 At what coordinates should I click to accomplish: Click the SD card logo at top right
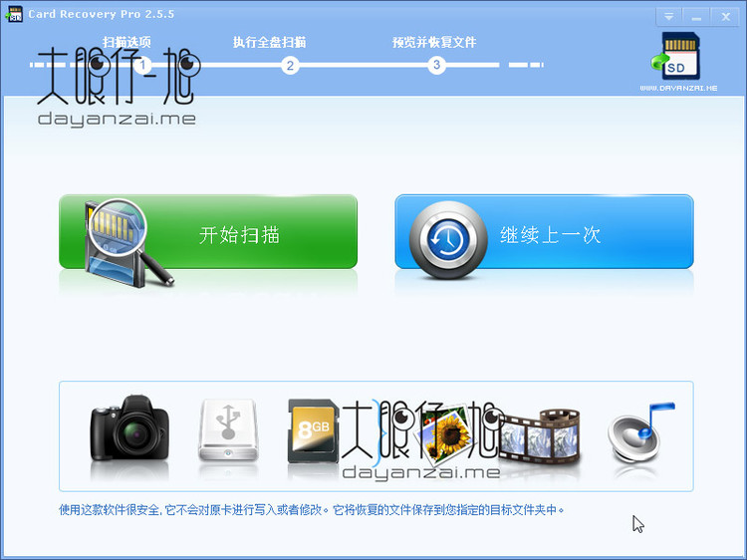[x=677, y=56]
